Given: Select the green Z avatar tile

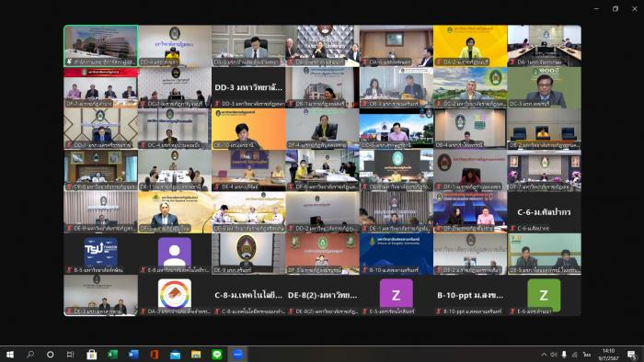Looking at the screenshot, I should click(x=545, y=295).
